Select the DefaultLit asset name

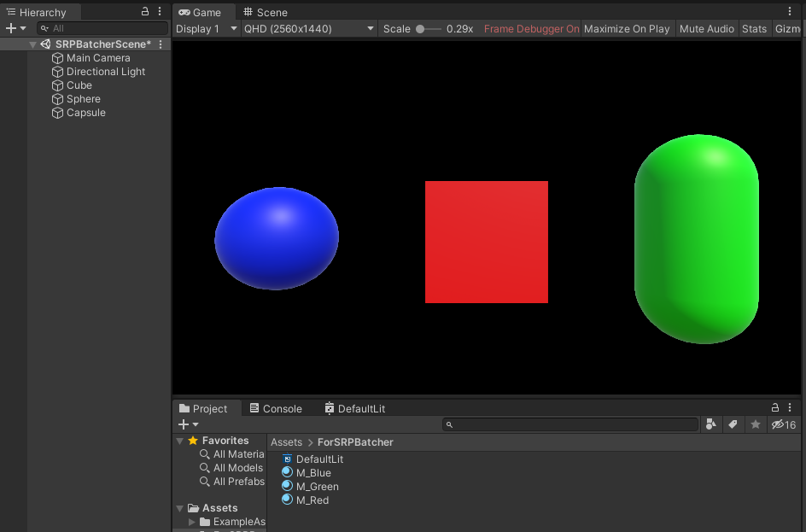click(319, 459)
